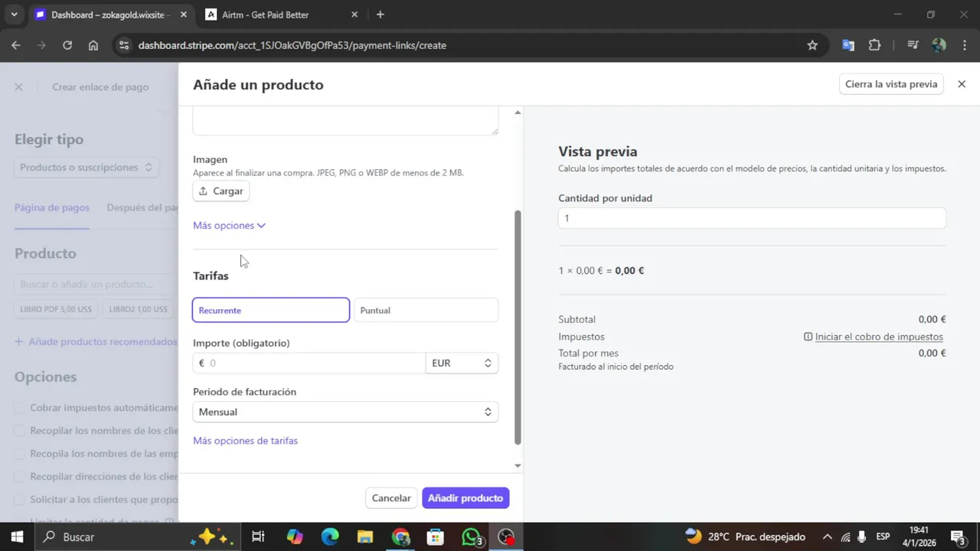Open weather widget 28°C Prac. despejado
Image resolution: width=980 pixels, height=551 pixels.
[746, 536]
